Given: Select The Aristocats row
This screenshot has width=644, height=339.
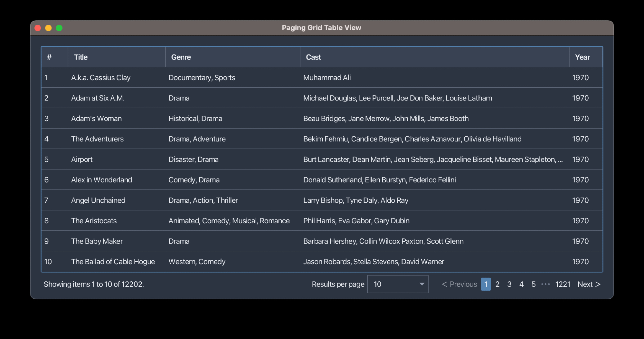Looking at the screenshot, I should point(94,221).
